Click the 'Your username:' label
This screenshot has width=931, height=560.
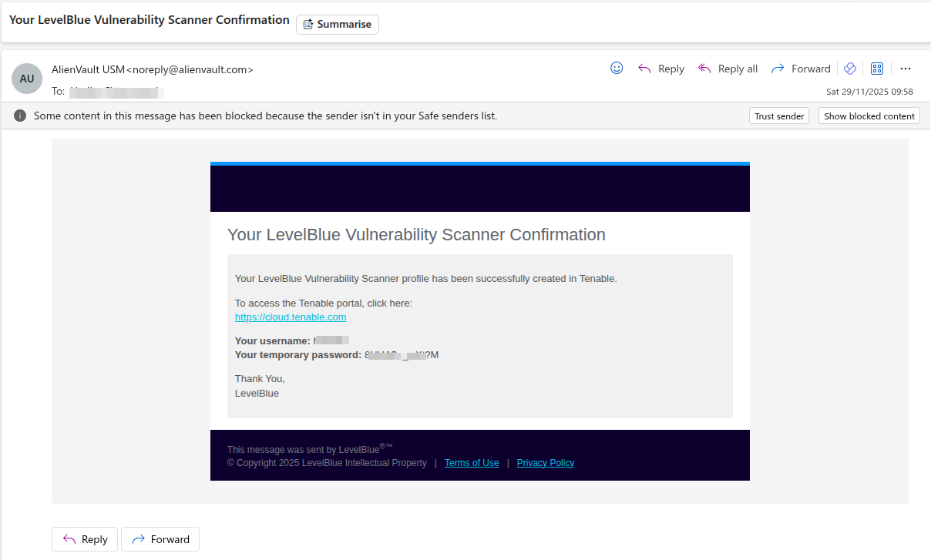click(x=273, y=340)
